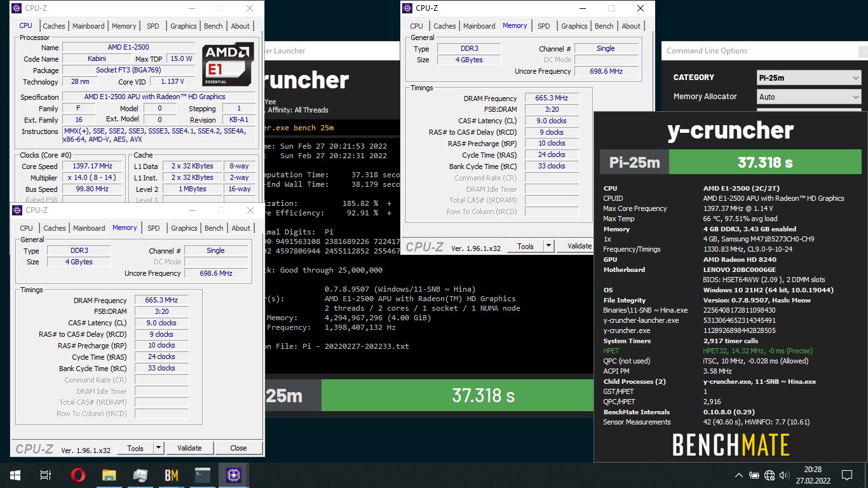
Task: Click the Revision value KB-A1
Action: [x=238, y=120]
